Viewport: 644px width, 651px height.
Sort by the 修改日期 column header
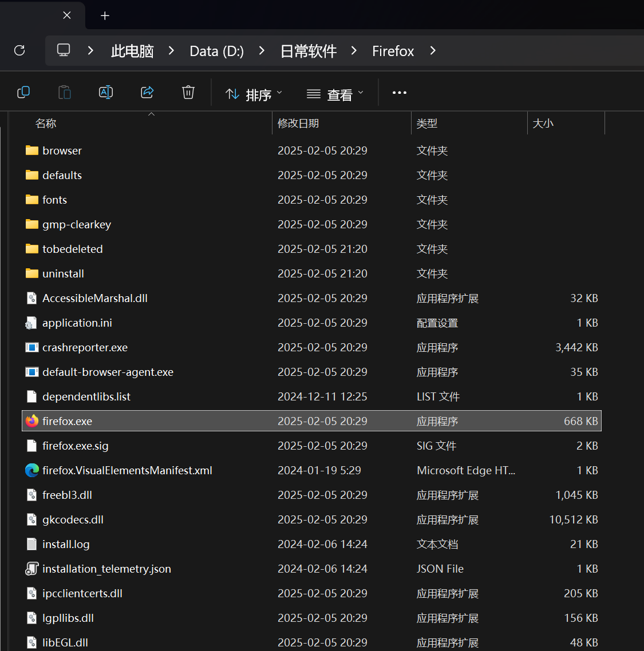[x=298, y=124]
